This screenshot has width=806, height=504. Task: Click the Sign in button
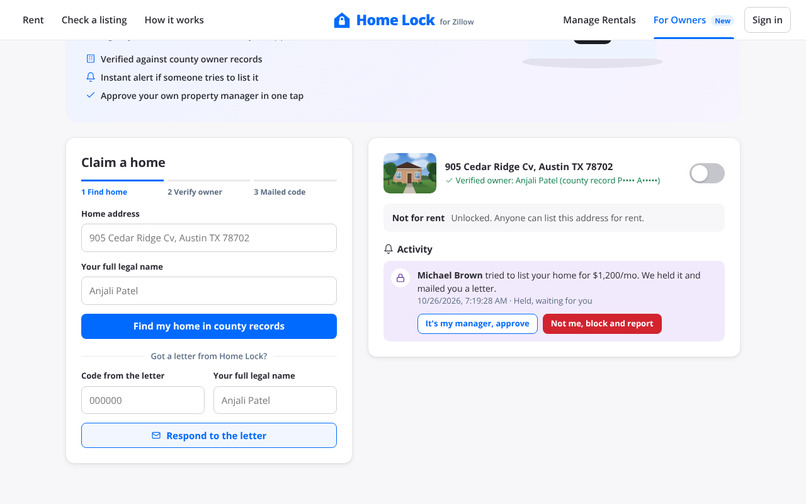coord(767,20)
